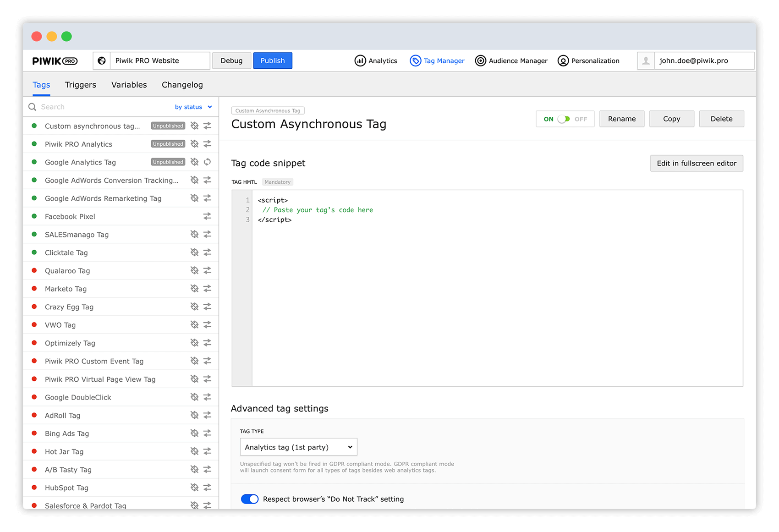Screen dimensions: 779x532
Task: Open the Piwik PRO Website selector
Action: click(159, 60)
